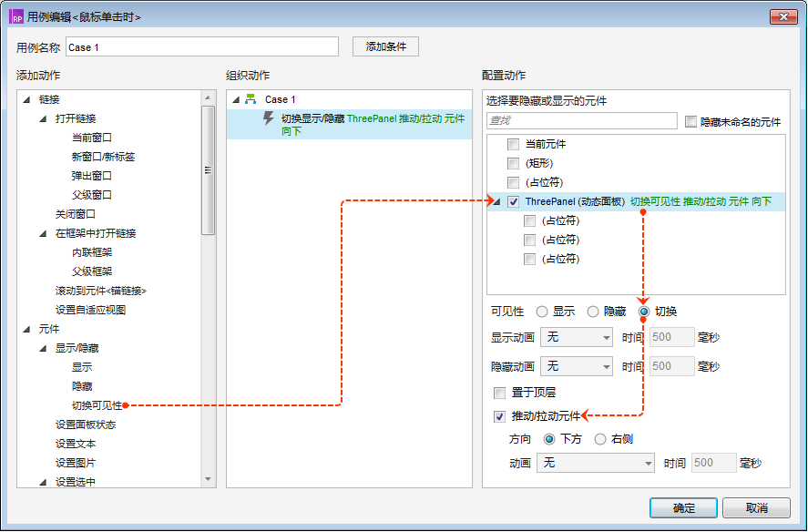
Task: Select the 隐藏 action under 显示/隐藏
Action: click(x=82, y=386)
